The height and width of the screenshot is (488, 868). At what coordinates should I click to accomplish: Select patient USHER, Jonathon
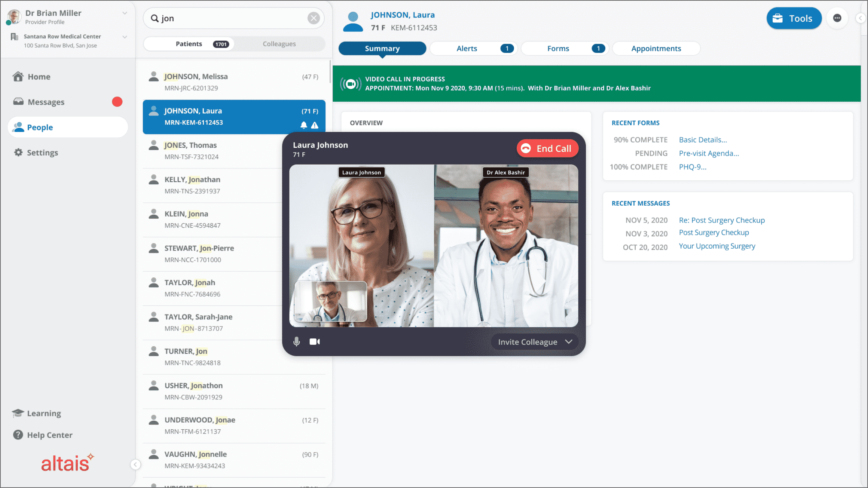234,391
